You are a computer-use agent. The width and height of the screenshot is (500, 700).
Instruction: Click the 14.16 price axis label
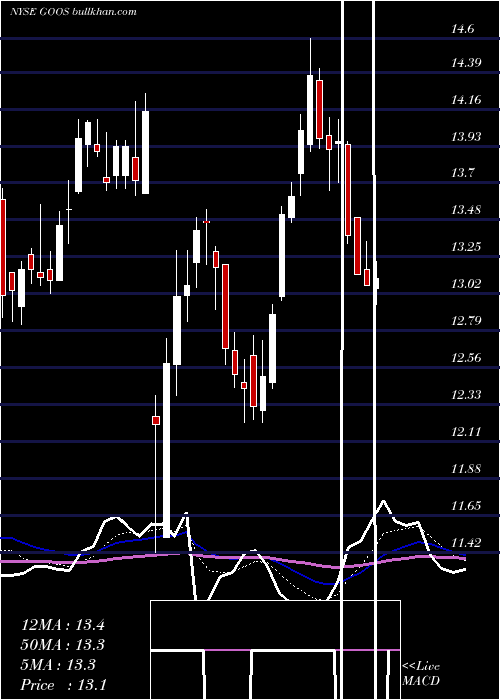(466, 99)
